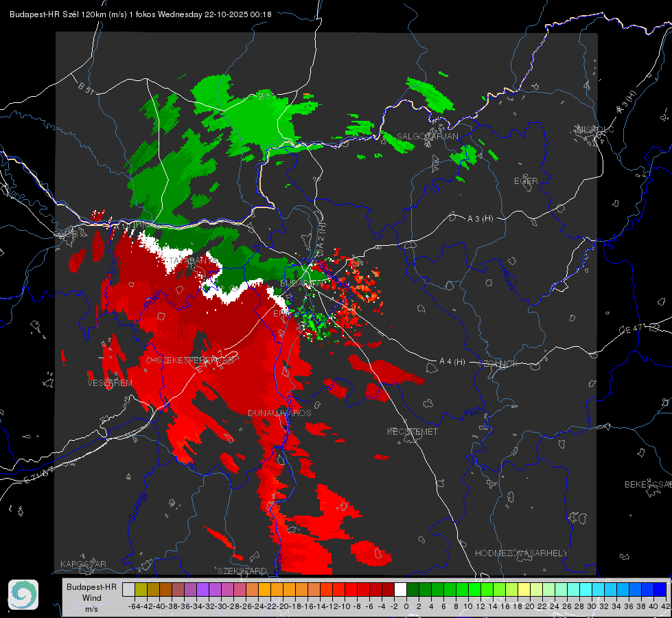The width and height of the screenshot is (672, 618).
Task: Click the A 2 (H) road label north of Budapest
Action: tap(321, 235)
